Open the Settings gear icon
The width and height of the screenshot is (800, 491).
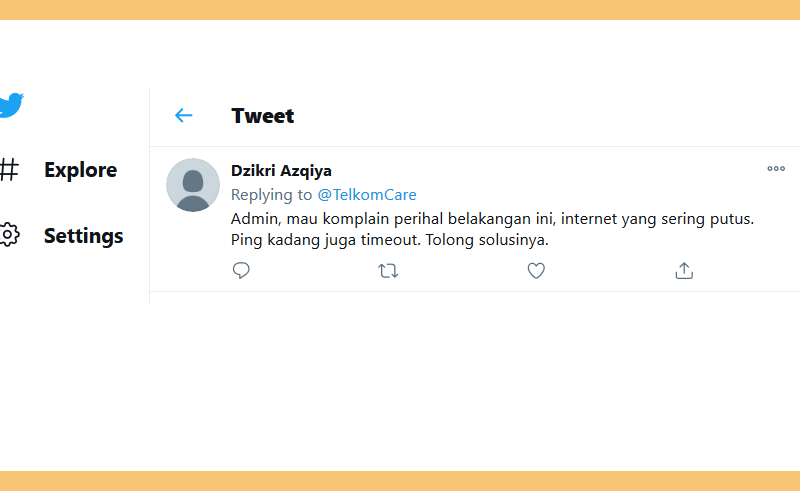click(9, 235)
